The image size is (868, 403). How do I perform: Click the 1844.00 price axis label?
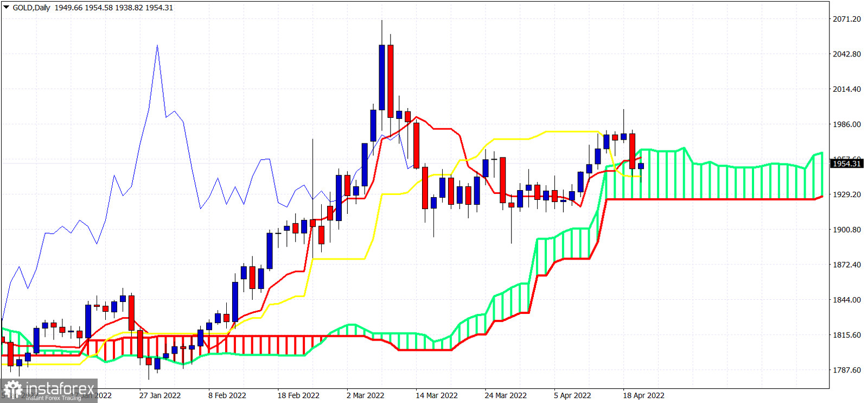point(847,300)
